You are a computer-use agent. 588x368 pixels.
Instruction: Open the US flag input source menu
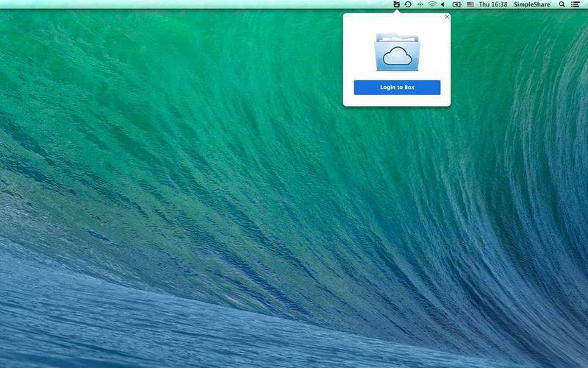470,4
